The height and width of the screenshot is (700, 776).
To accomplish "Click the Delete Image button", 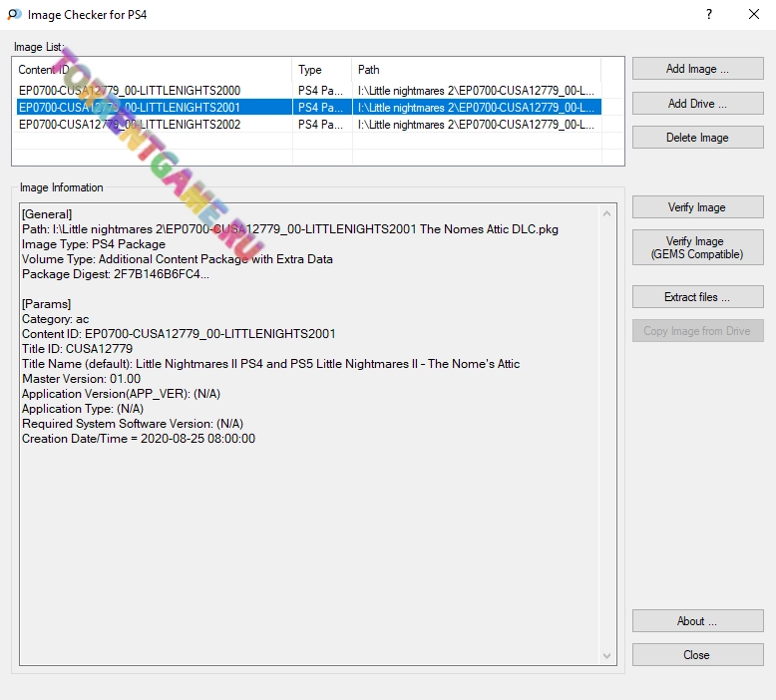I will 697,138.
